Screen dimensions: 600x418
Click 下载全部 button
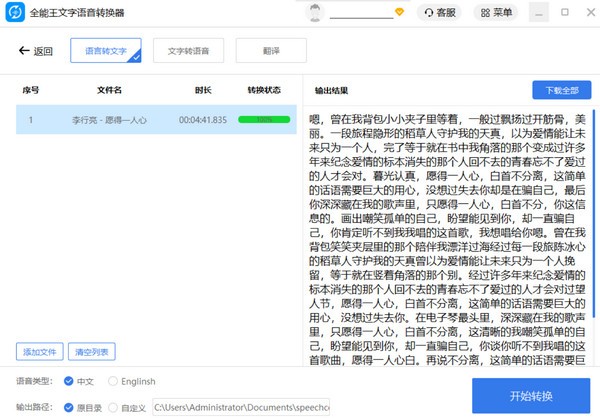pos(562,90)
